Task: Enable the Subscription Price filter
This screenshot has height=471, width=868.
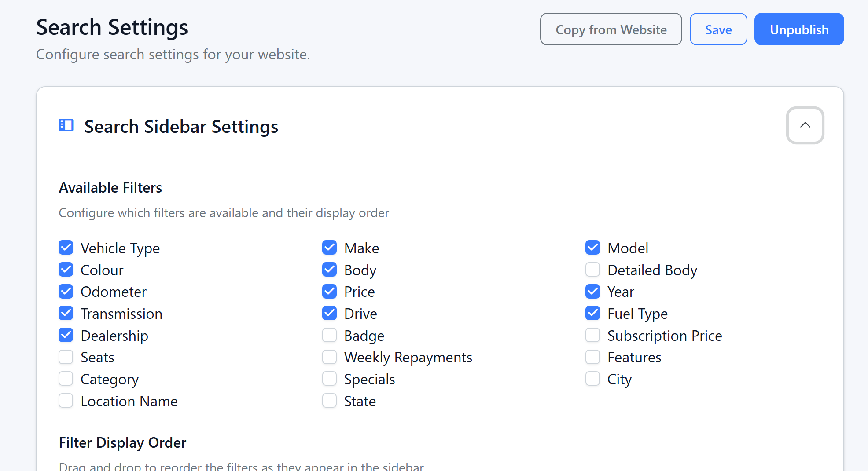Action: (x=592, y=335)
